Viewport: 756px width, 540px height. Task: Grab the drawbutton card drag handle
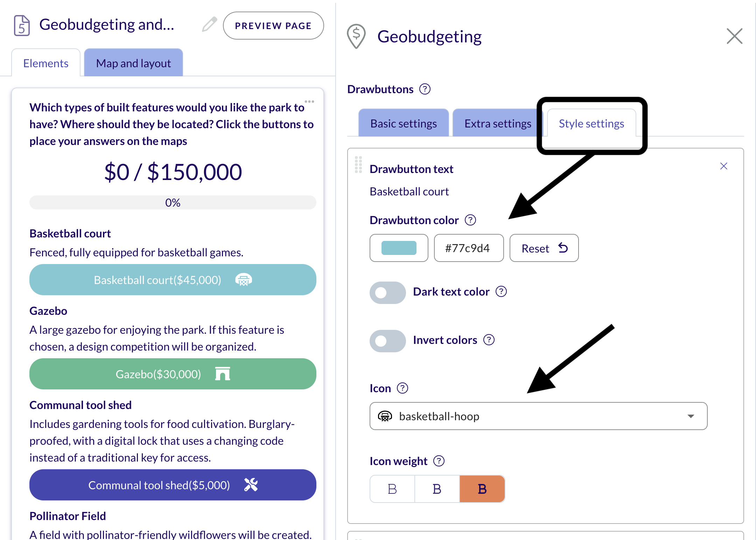point(358,165)
